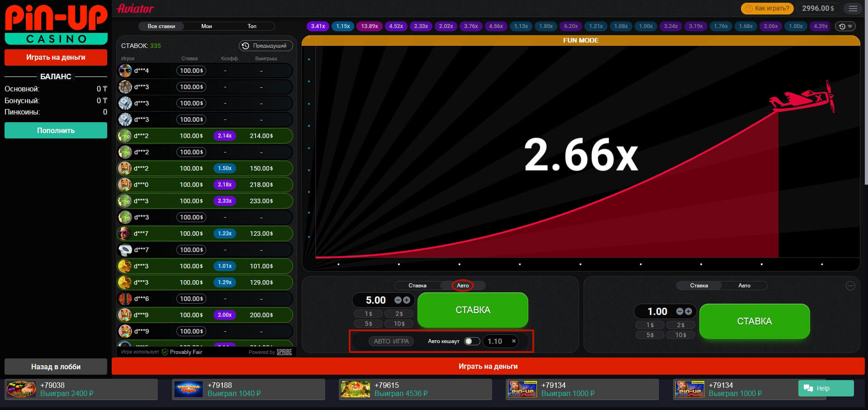
Task: Switch to Топ tab
Action: point(252,26)
